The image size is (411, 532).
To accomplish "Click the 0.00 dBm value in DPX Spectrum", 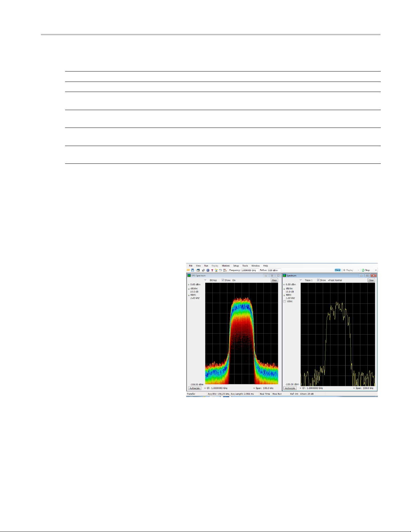I will 195,285.
